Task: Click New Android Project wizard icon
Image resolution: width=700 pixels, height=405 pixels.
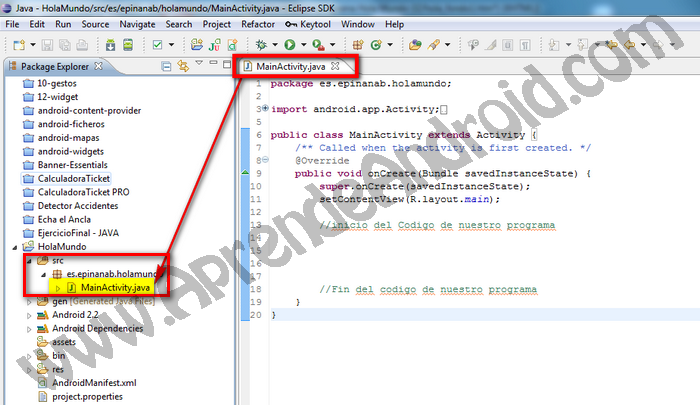Action: (196, 45)
